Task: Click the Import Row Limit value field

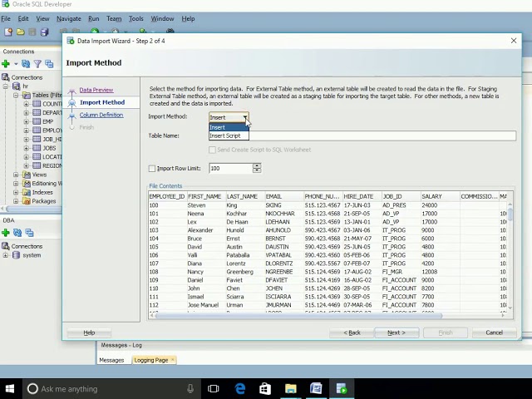Action: pos(231,168)
